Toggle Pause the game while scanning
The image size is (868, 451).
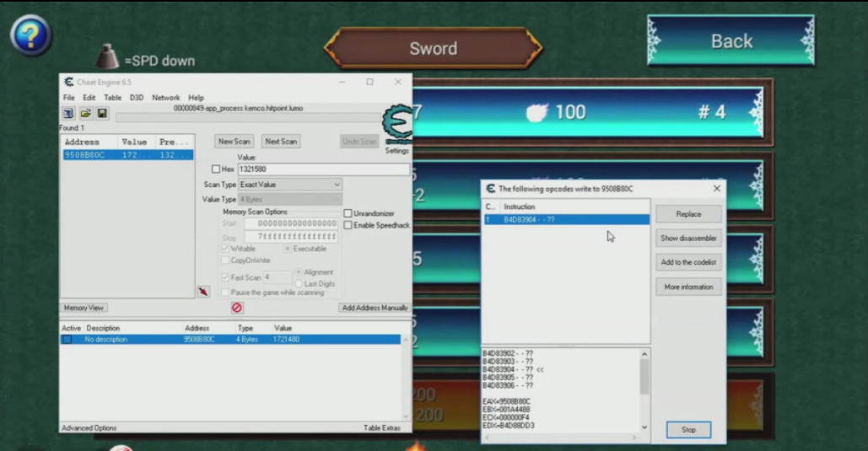[225, 293]
